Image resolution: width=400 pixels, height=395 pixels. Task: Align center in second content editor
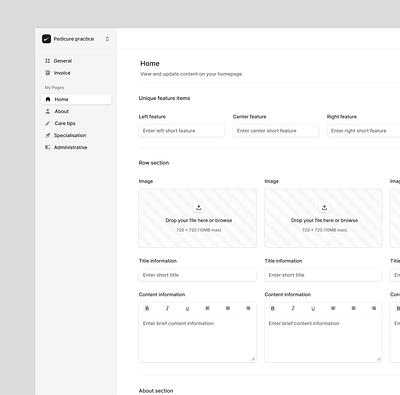click(353, 308)
